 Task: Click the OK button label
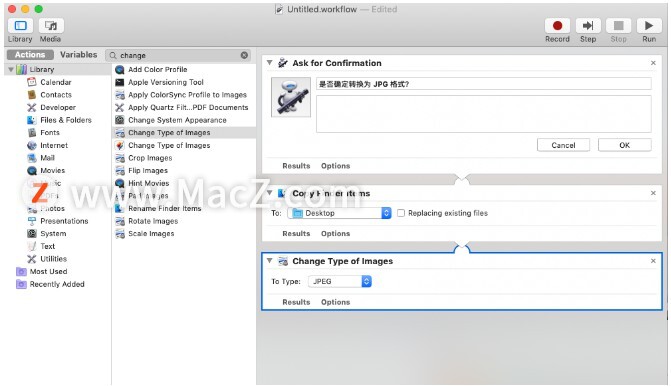pyautogui.click(x=625, y=145)
